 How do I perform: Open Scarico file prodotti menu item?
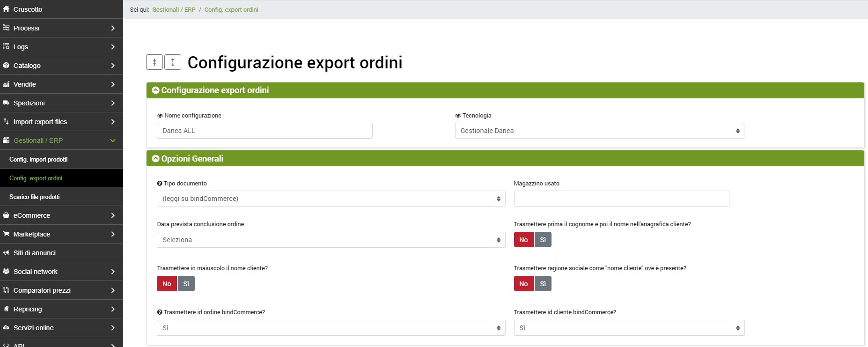(x=35, y=197)
